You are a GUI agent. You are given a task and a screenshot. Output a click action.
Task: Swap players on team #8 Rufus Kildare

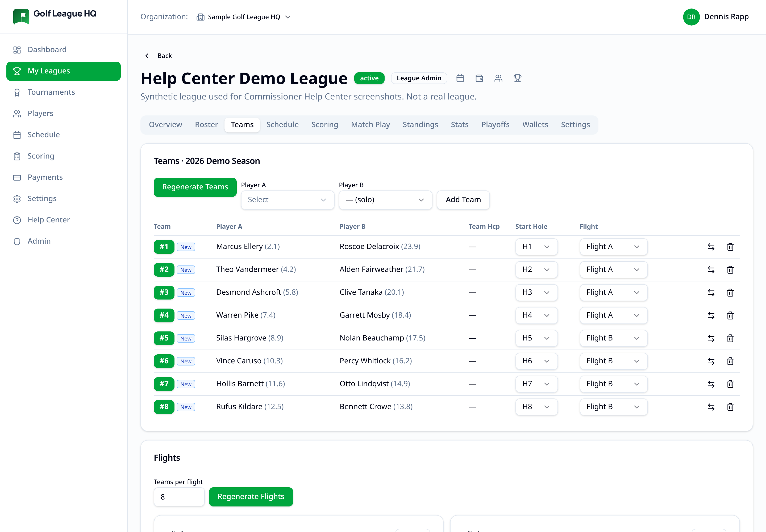coord(711,407)
